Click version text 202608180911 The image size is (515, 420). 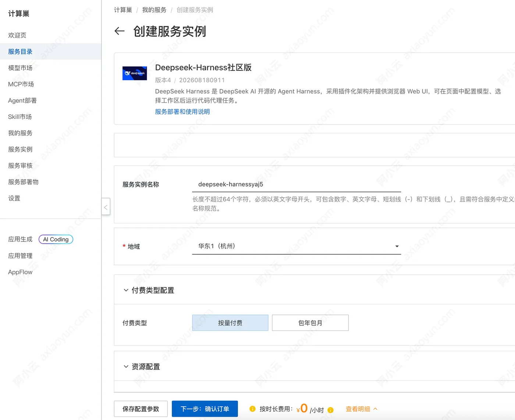[x=202, y=80]
